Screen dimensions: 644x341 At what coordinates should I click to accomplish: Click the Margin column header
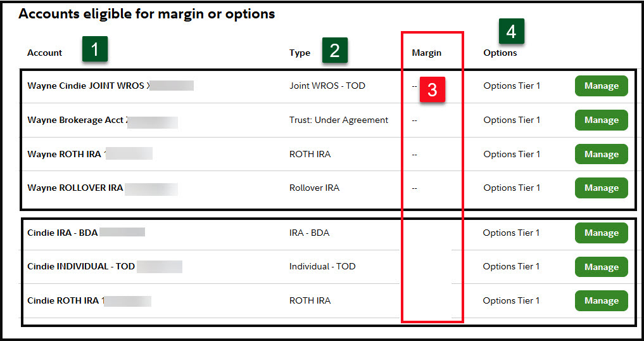[426, 53]
